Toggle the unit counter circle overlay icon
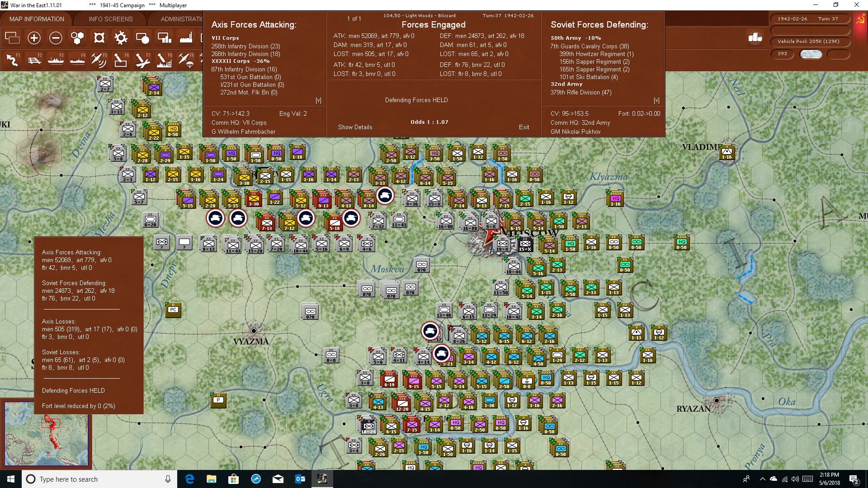Image resolution: width=868 pixels, height=488 pixels. (142, 38)
